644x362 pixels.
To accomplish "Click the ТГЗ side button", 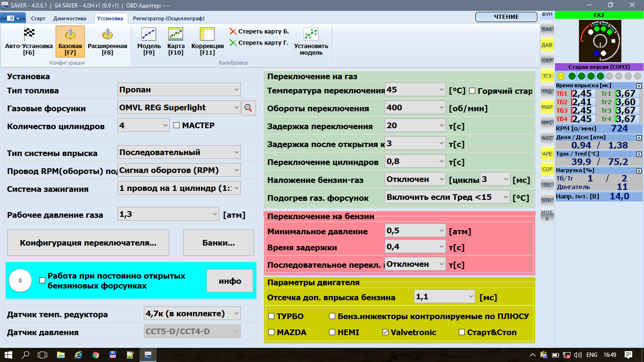I will click(547, 76).
